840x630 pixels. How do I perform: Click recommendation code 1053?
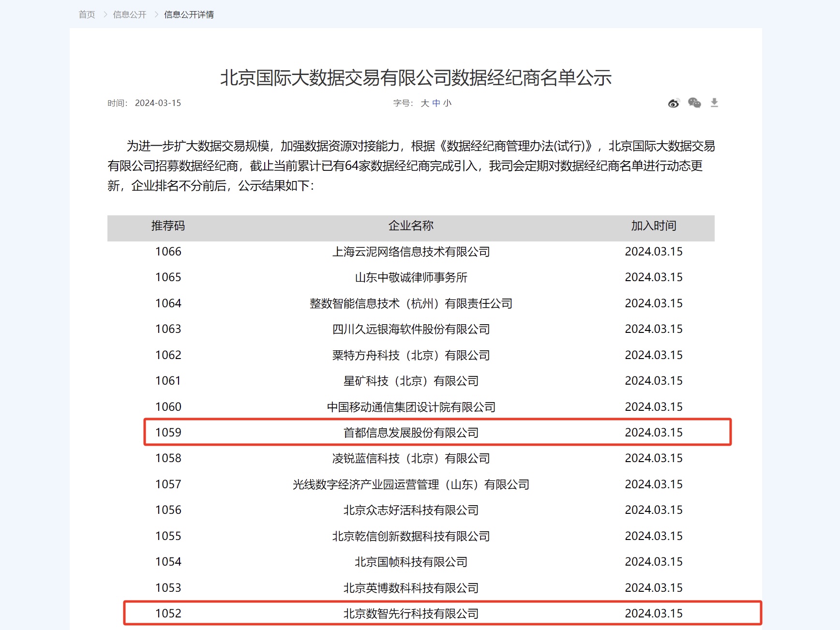point(168,588)
